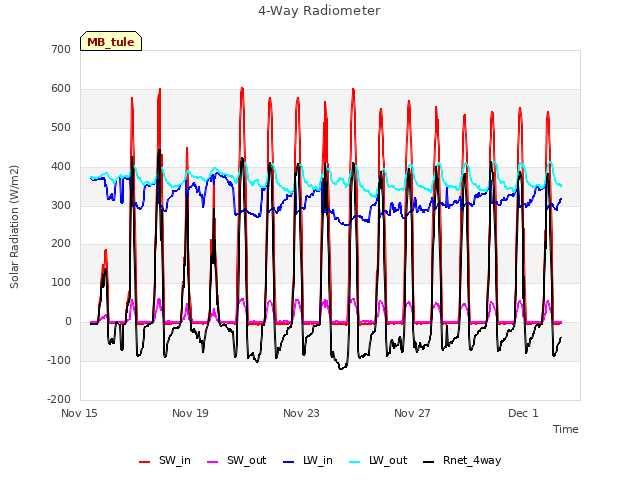Click the magenta SW_out legend swatch
The width and height of the screenshot is (640, 480).
tap(213, 462)
